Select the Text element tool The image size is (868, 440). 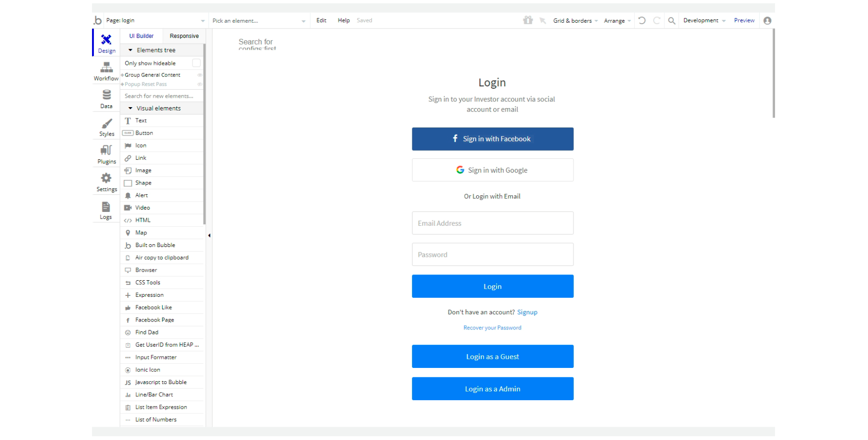[x=162, y=120]
